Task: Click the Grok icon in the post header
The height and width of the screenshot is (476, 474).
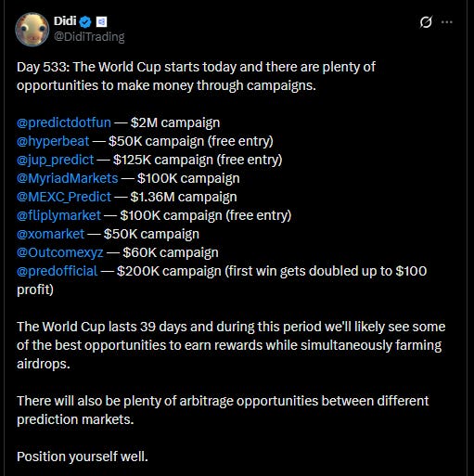Action: tap(426, 22)
